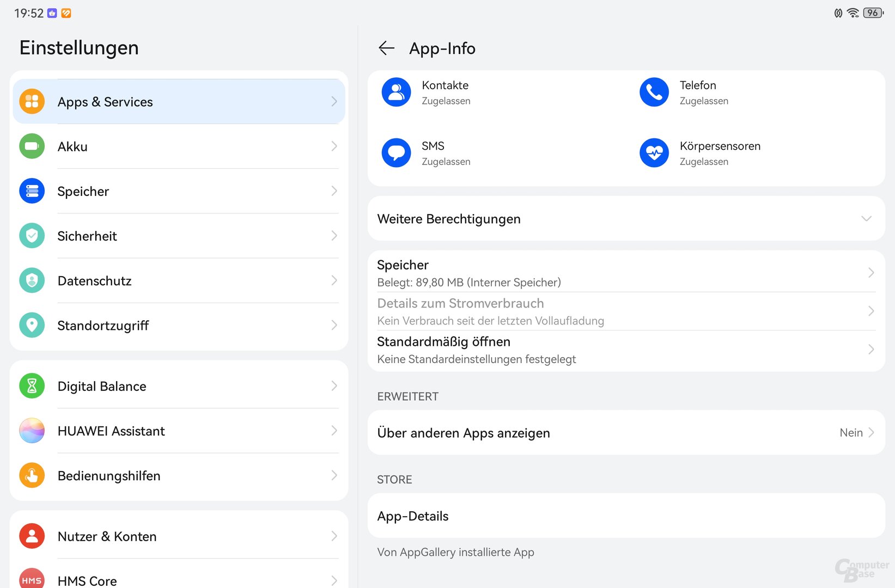Tap the Wi-Fi status icon

[x=853, y=13]
